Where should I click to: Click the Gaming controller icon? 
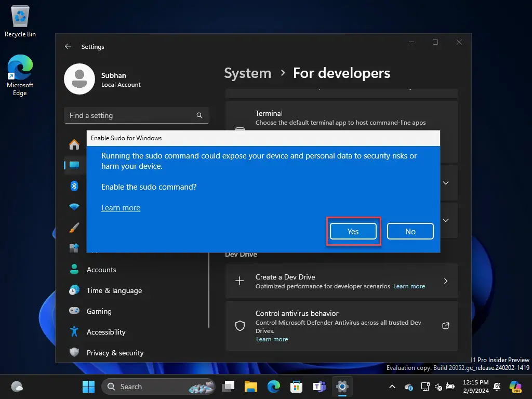74,311
